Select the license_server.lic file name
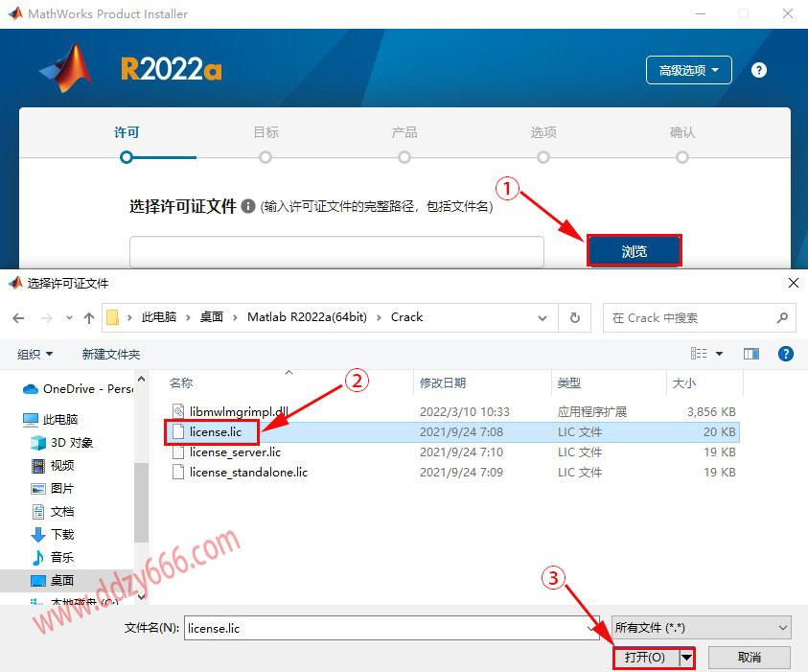This screenshot has height=672, width=808. [235, 452]
